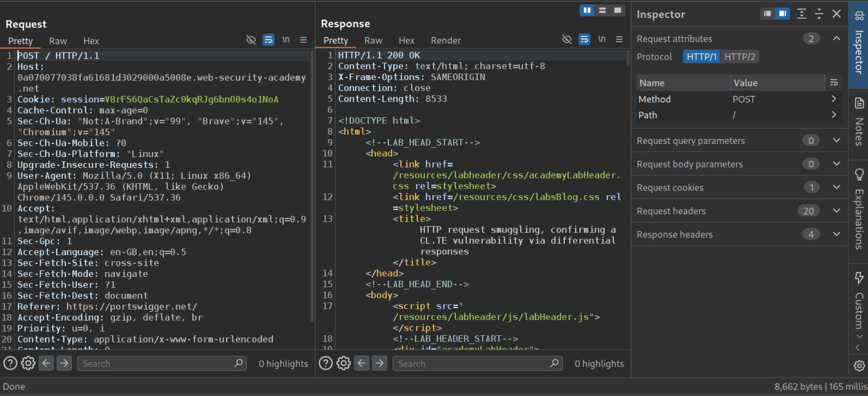Go to previous search match in Request
This screenshot has height=396, width=868.
pos(47,363)
